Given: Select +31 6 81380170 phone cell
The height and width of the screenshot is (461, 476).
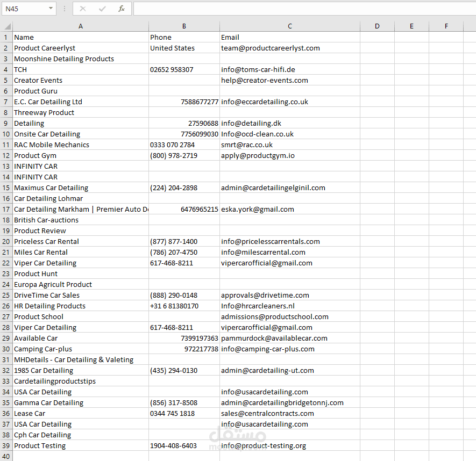Looking at the screenshot, I should click(x=184, y=306).
